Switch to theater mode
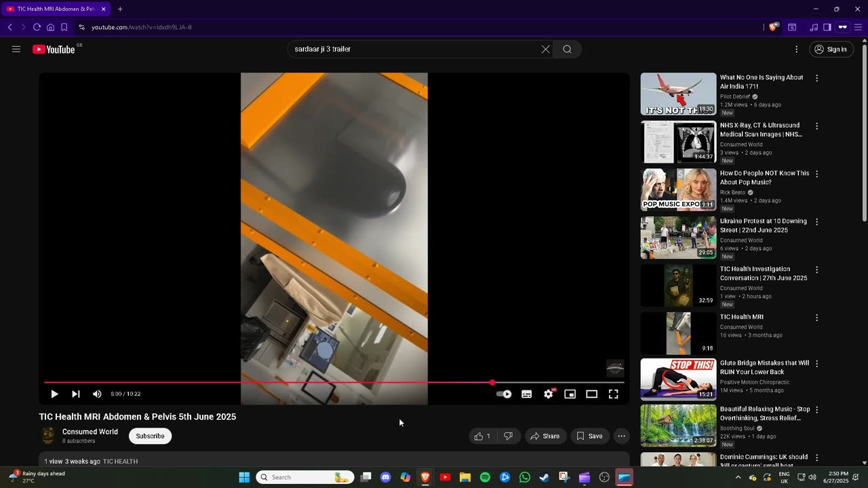 (592, 394)
